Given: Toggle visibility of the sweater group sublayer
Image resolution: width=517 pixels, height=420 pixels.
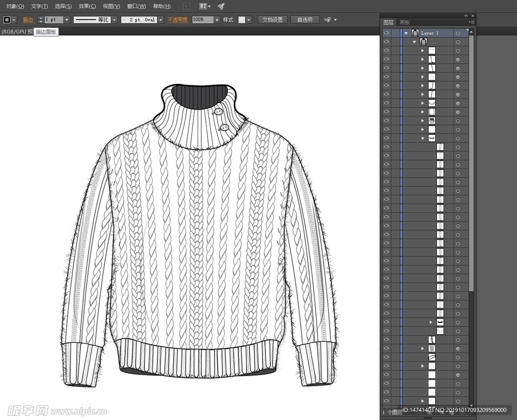Looking at the screenshot, I should pos(386,42).
